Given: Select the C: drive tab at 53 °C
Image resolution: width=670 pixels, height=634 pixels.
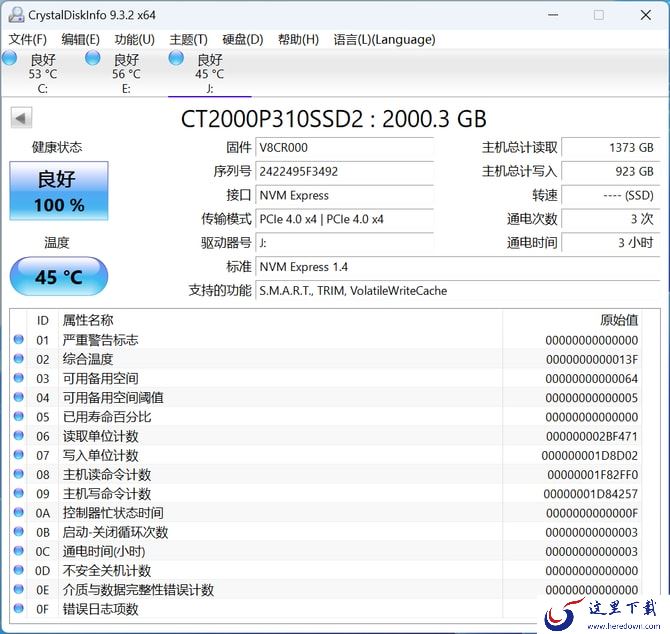Looking at the screenshot, I should [x=42, y=73].
